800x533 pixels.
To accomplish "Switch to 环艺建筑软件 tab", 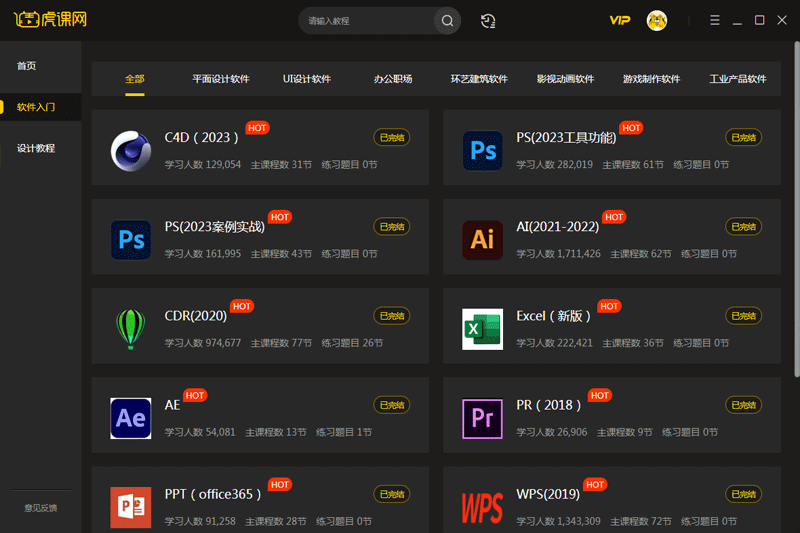I will [479, 79].
